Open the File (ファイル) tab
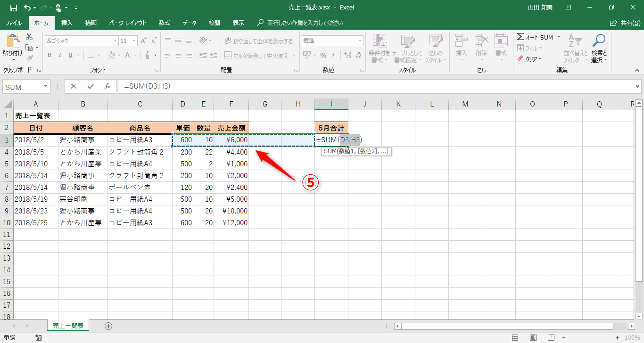 (x=13, y=23)
